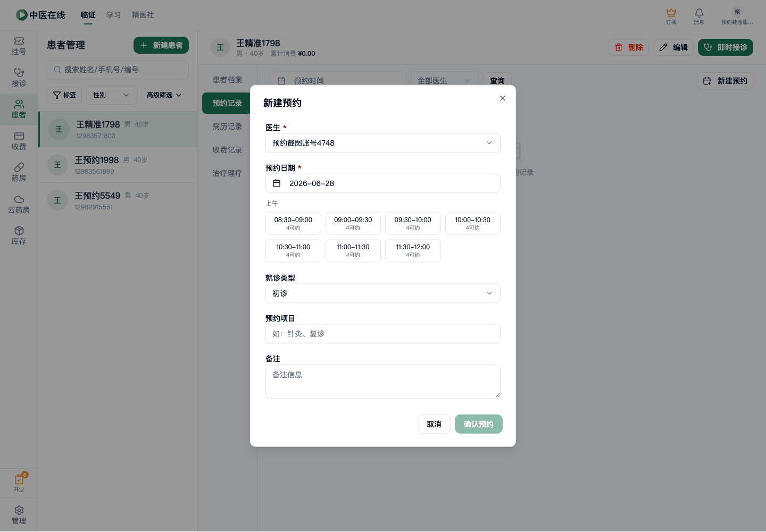This screenshot has height=532, width=766.
Task: Click the calendar icon in 预约日期 field
Action: pyautogui.click(x=277, y=183)
